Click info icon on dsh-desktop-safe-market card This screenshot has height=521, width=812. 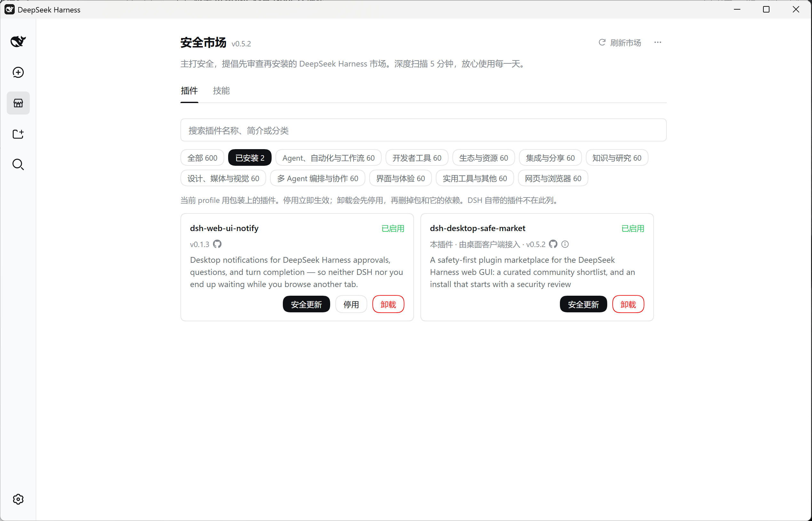[x=565, y=244]
